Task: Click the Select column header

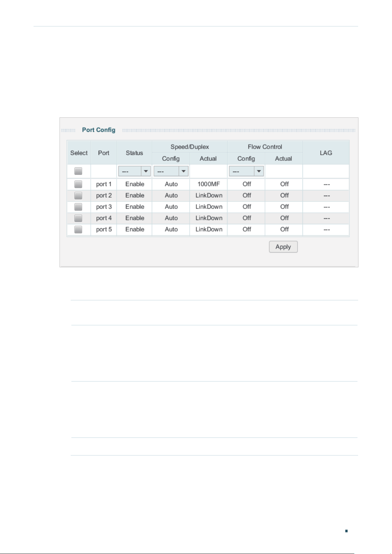Action: 79,153
